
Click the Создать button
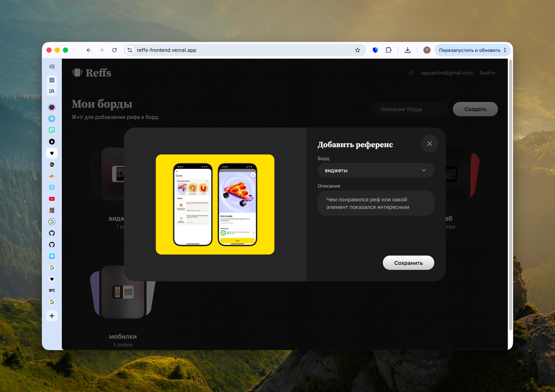(x=475, y=109)
